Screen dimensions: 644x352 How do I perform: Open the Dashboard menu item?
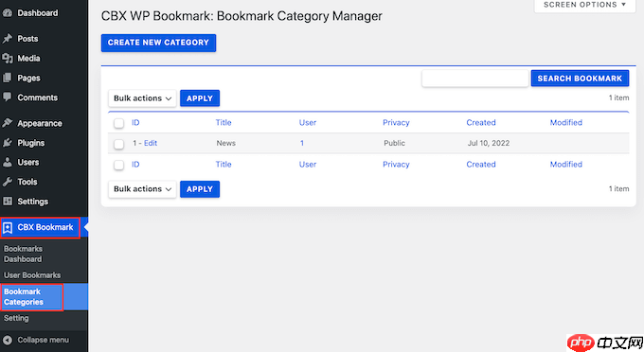(x=37, y=13)
